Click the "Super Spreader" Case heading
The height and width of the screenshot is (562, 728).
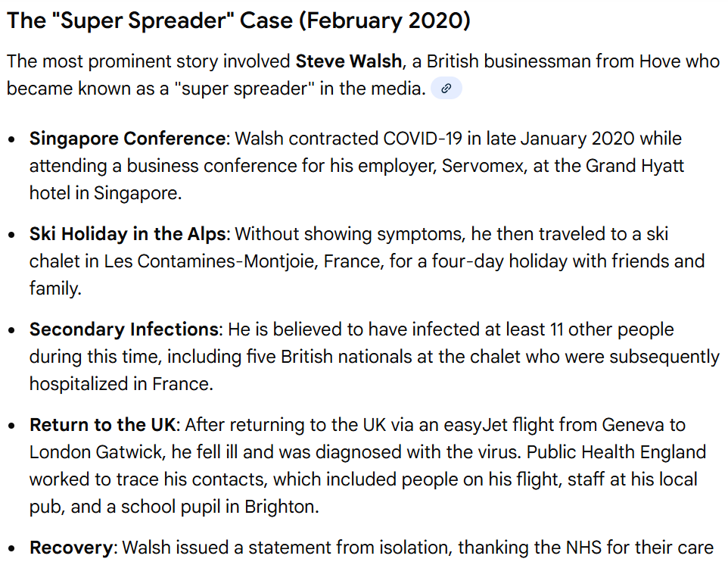coord(238,20)
